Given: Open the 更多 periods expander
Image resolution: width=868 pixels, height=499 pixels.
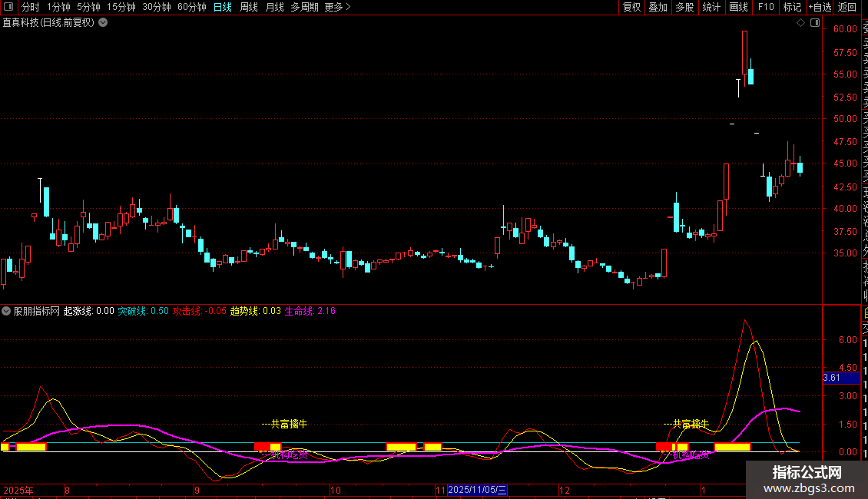Looking at the screenshot, I should click(x=337, y=7).
